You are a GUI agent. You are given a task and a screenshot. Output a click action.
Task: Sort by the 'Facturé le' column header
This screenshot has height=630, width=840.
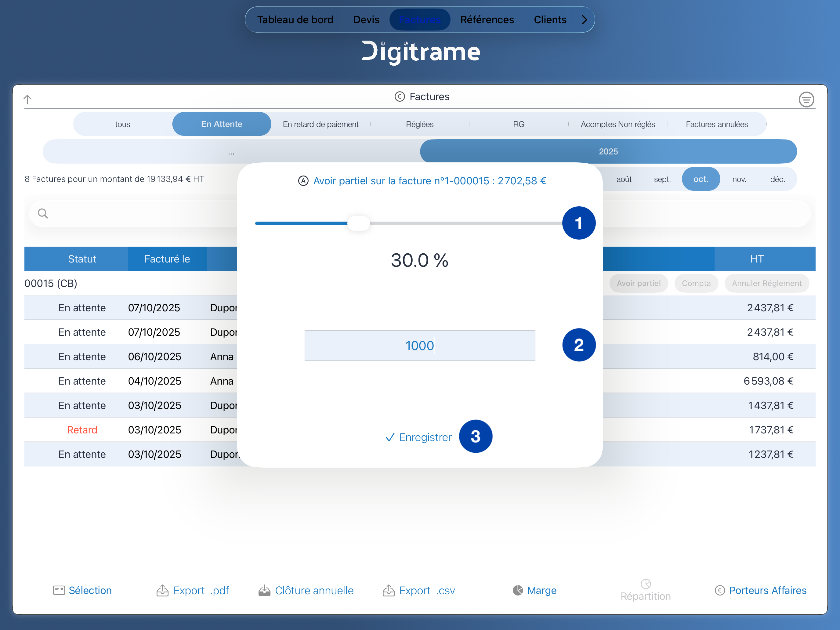coord(167,259)
